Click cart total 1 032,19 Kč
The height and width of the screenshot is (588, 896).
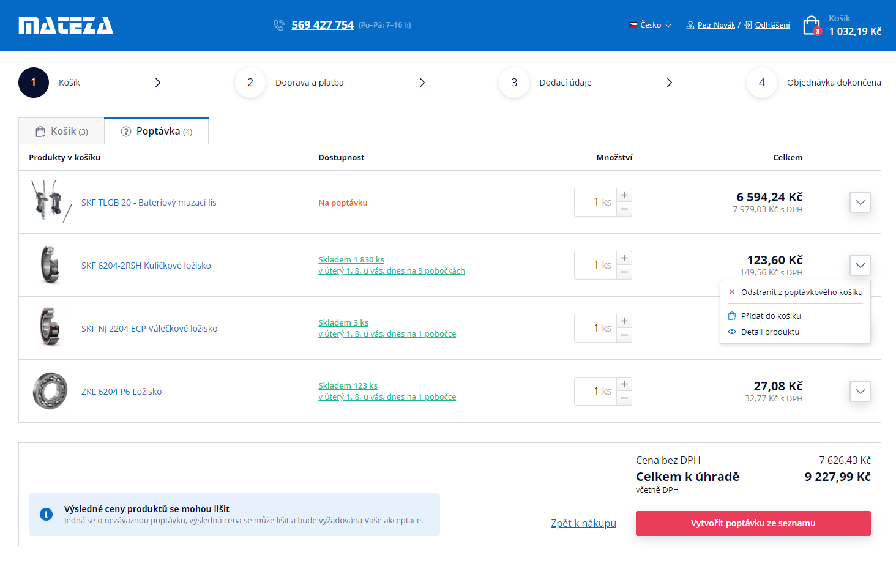tap(855, 31)
